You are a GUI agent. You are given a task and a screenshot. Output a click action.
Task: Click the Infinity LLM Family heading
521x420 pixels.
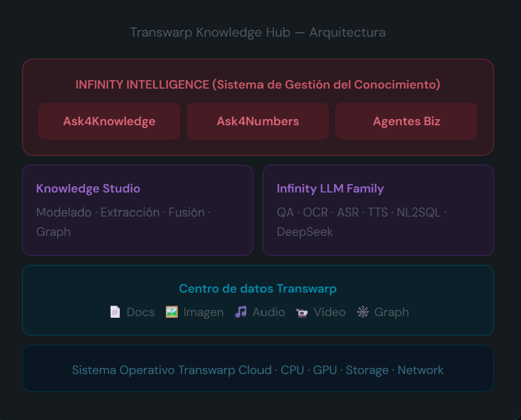(x=330, y=189)
